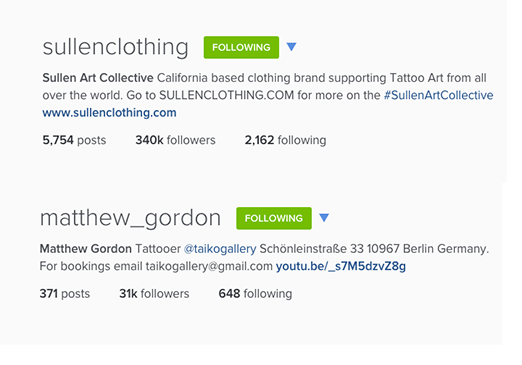Open the @taikogallery mention link
522x365 pixels.
[220, 249]
